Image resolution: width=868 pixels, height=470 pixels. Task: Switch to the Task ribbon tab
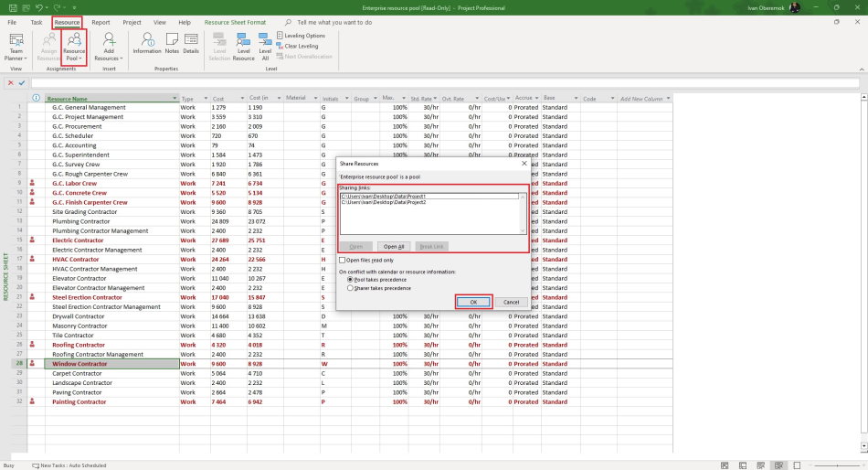pos(37,22)
